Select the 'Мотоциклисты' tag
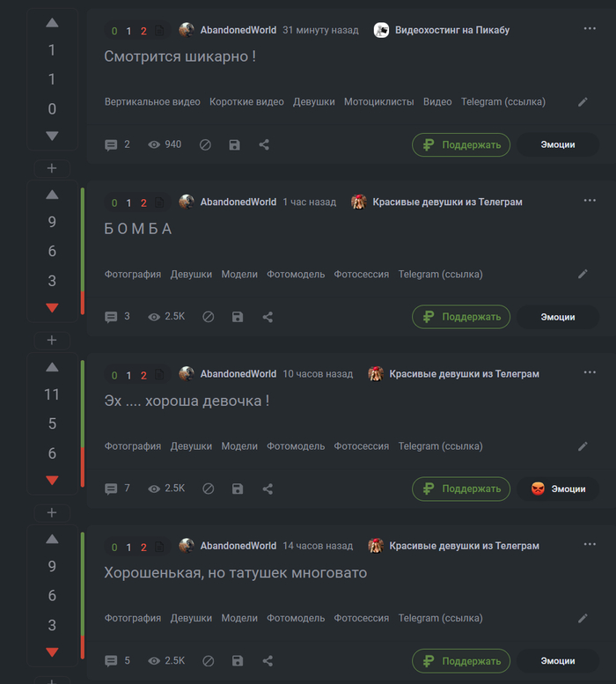The width and height of the screenshot is (616, 684). click(379, 101)
